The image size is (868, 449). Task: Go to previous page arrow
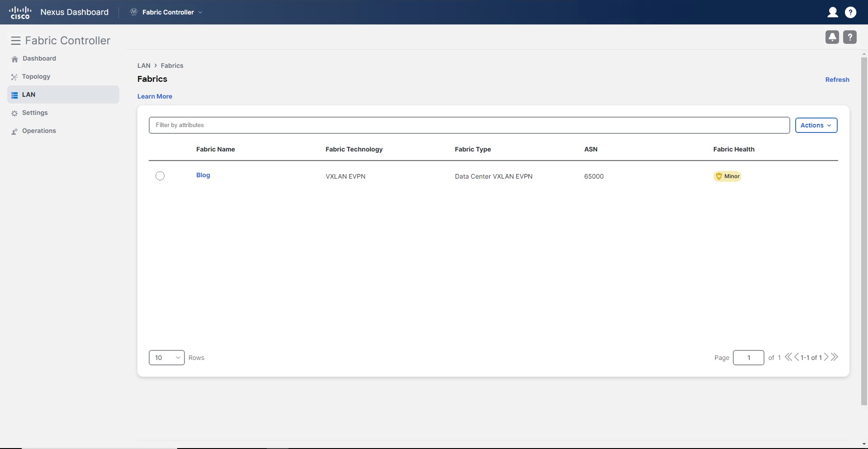click(x=797, y=357)
